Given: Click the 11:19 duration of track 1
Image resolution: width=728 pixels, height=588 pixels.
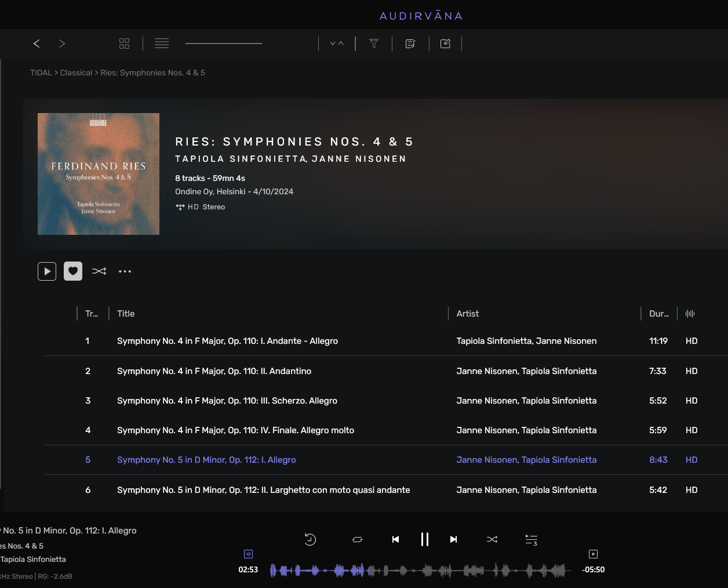Looking at the screenshot, I should point(658,341).
